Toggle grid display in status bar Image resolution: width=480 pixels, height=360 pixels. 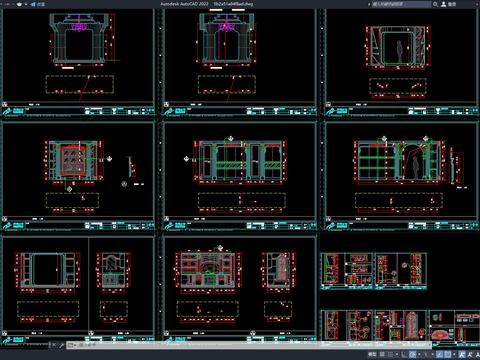pos(382,354)
